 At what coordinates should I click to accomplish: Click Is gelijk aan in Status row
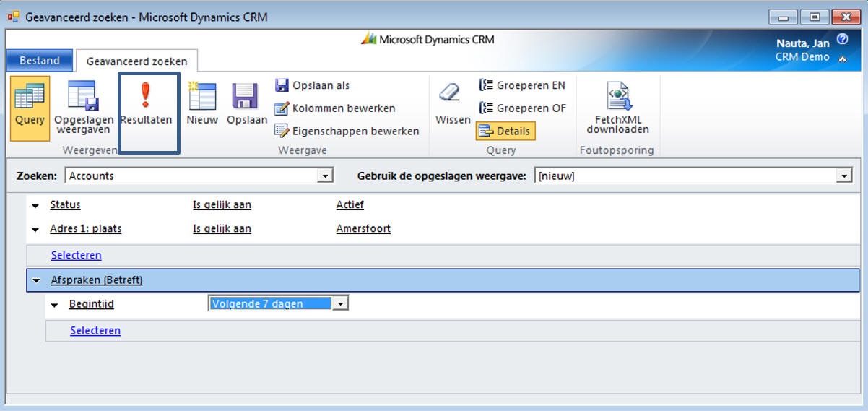[222, 205]
